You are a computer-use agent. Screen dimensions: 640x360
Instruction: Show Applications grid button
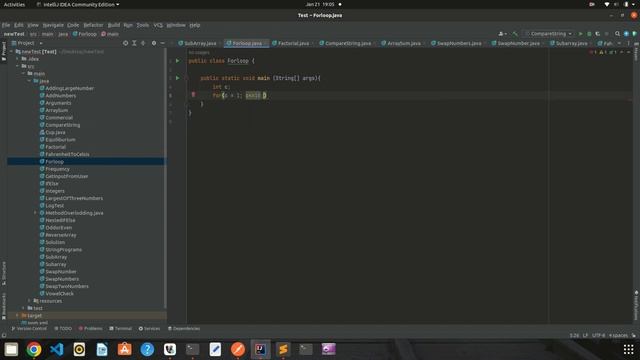point(629,349)
